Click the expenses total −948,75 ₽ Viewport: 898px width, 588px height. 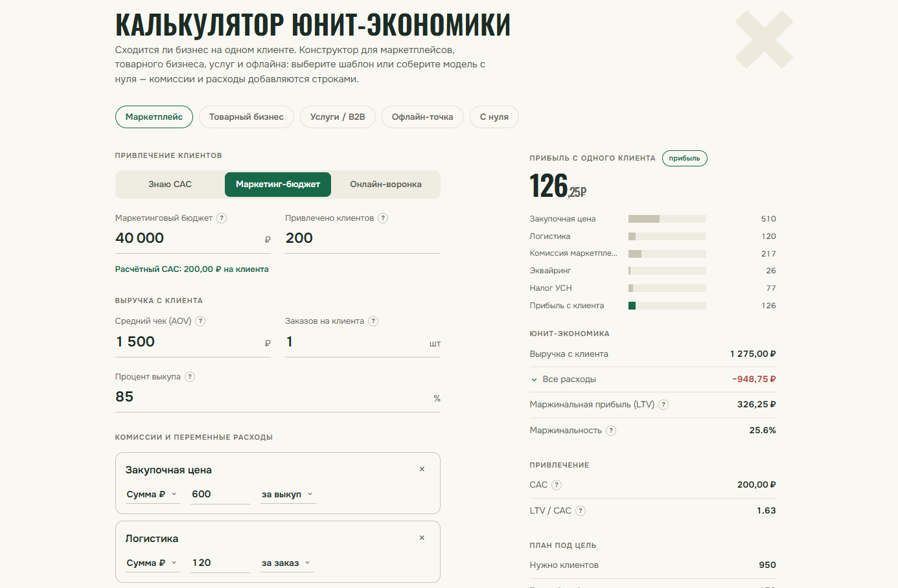pos(754,379)
